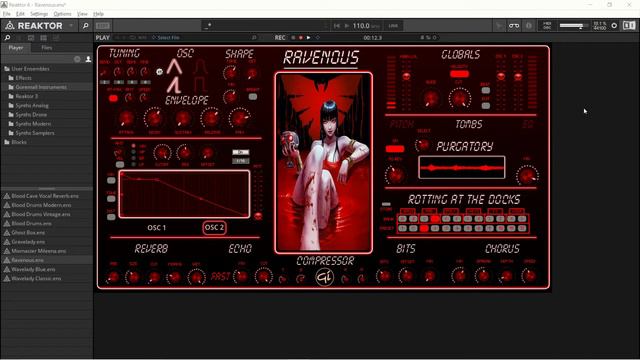
Task: Toggle the sidebar layout icon at the top right
Action: tap(629, 26)
